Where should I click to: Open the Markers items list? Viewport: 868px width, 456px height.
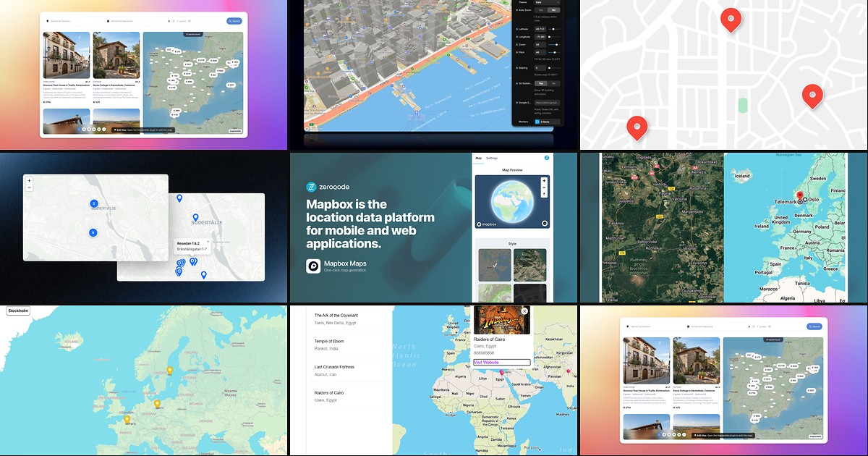(548, 122)
